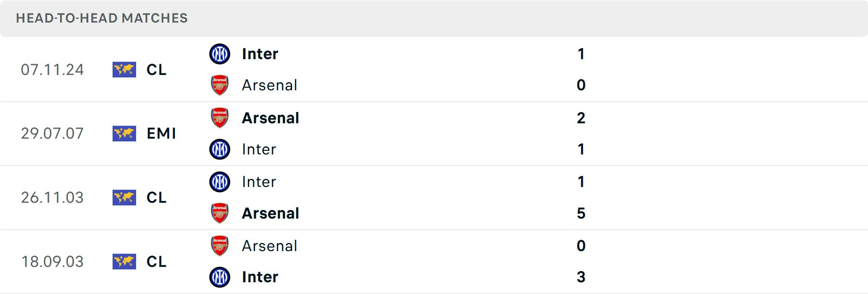Open the bold Inter name in the 18.09.03 match
Screen dimensions: 868x294
260,277
